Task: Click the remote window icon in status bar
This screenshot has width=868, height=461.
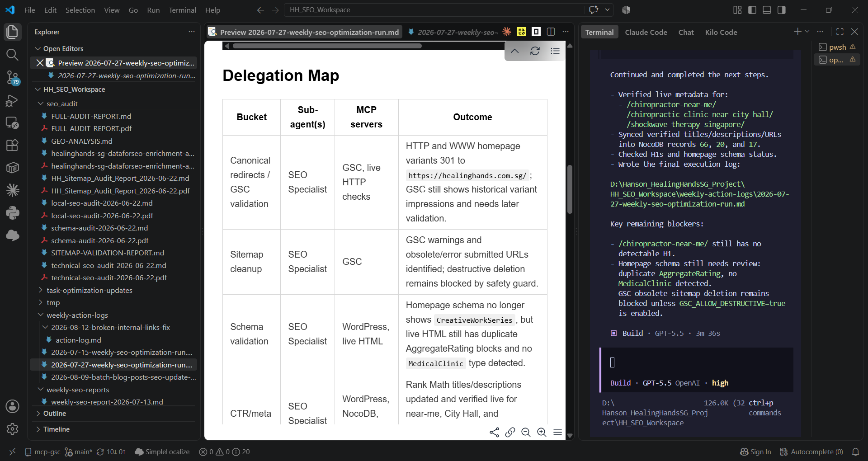Action: click(12, 452)
